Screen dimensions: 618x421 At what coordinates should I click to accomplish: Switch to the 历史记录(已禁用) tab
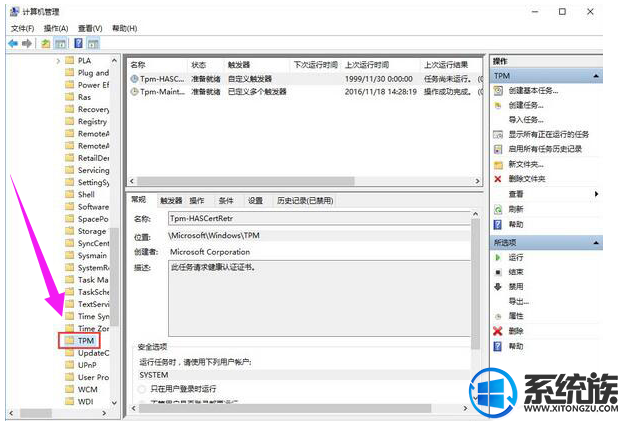click(305, 201)
